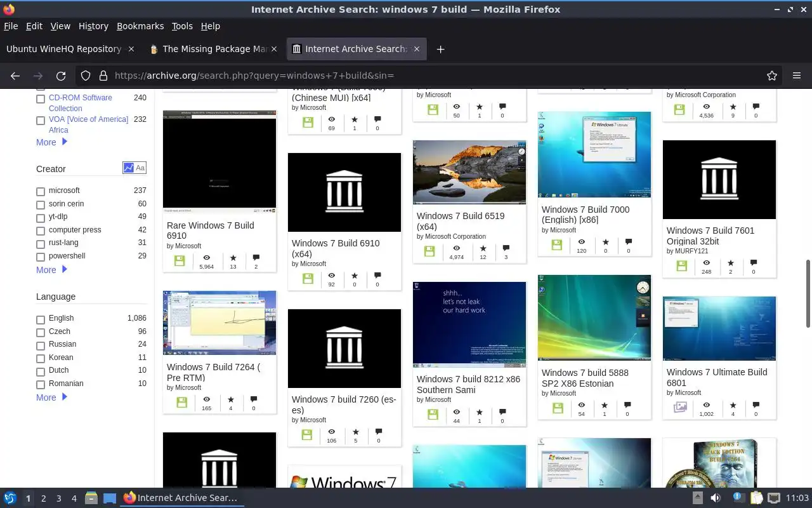812x508 pixels.
Task: Open the Bookmarks menu
Action: click(140, 26)
